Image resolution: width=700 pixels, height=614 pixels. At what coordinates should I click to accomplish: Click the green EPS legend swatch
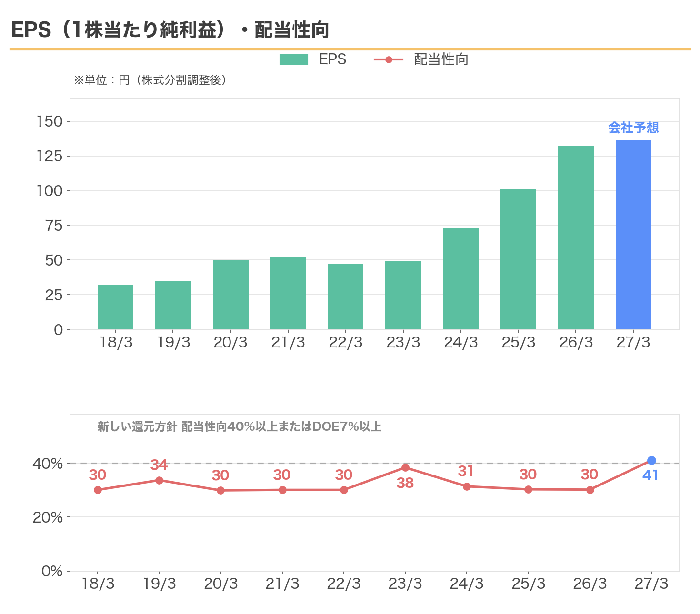294,59
